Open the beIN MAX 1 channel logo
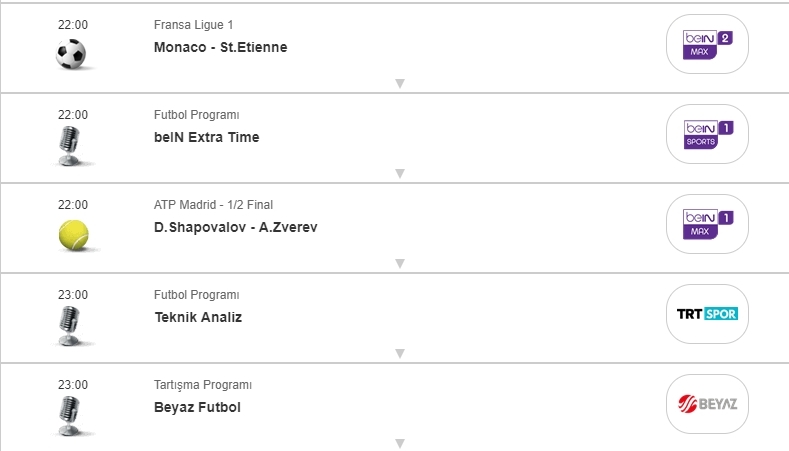The width and height of the screenshot is (789, 451). pyautogui.click(x=707, y=224)
